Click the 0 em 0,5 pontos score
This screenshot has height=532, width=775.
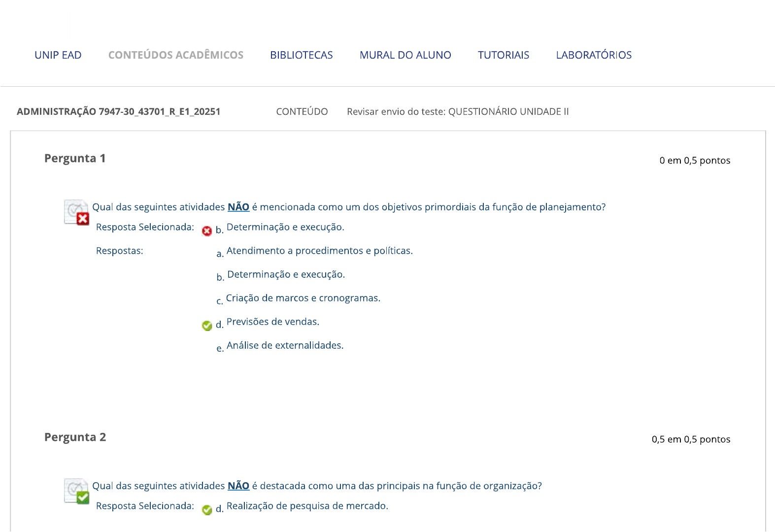point(695,161)
